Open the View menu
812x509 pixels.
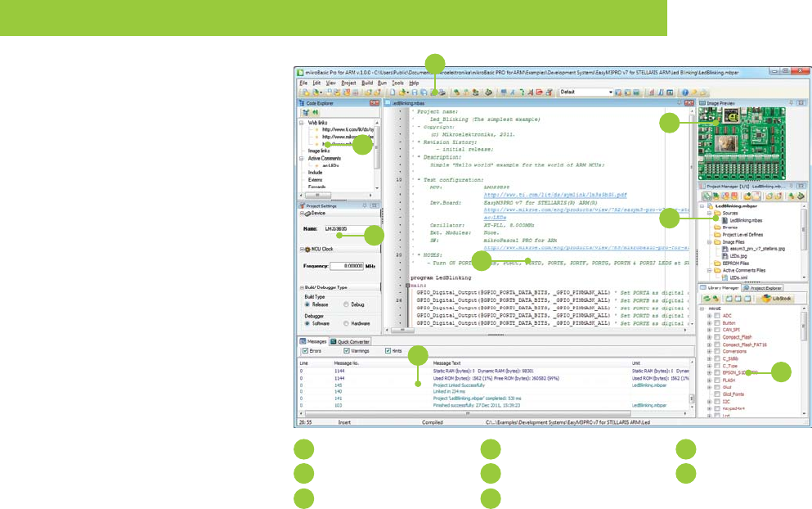[330, 83]
